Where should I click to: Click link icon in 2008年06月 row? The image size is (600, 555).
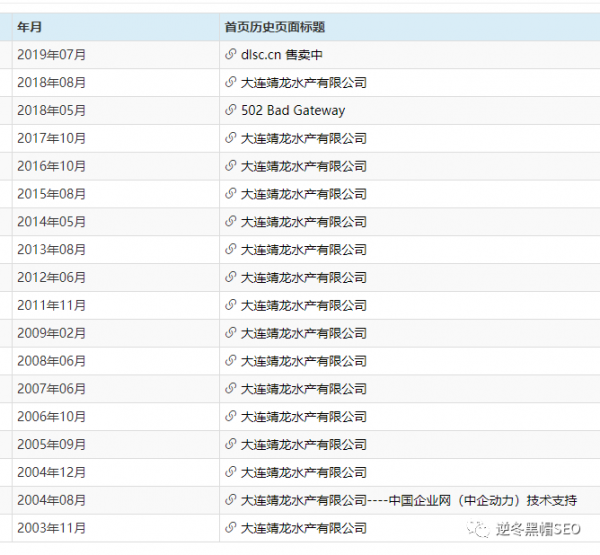230,361
